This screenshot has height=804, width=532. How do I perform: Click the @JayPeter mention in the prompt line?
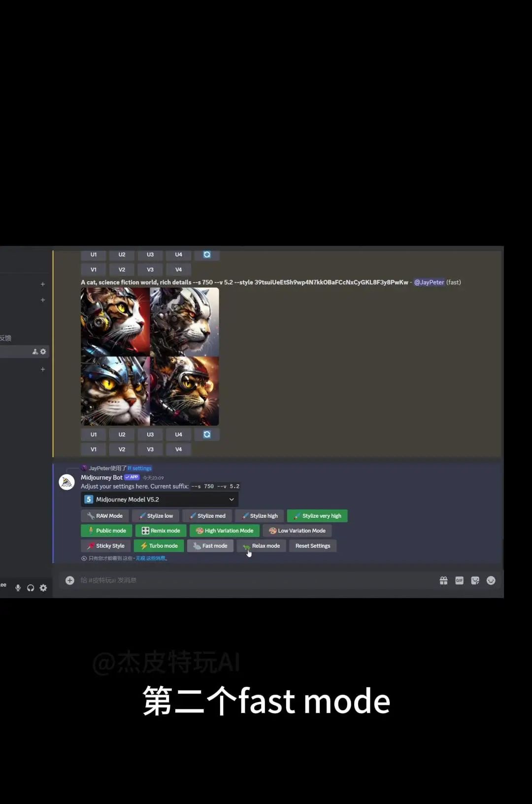click(429, 282)
